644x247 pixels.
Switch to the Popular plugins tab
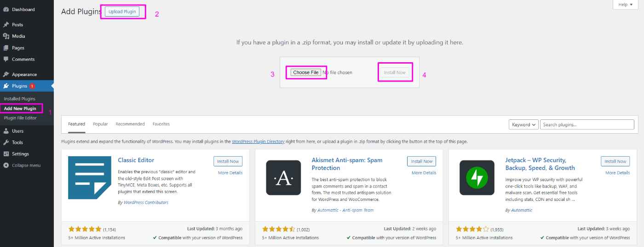tap(100, 124)
